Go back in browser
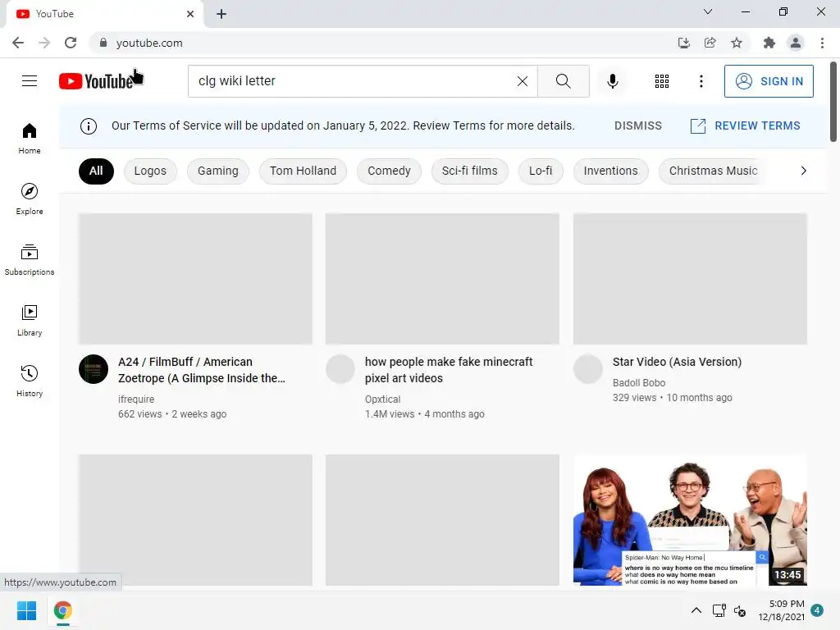Image resolution: width=840 pixels, height=630 pixels. (18, 43)
